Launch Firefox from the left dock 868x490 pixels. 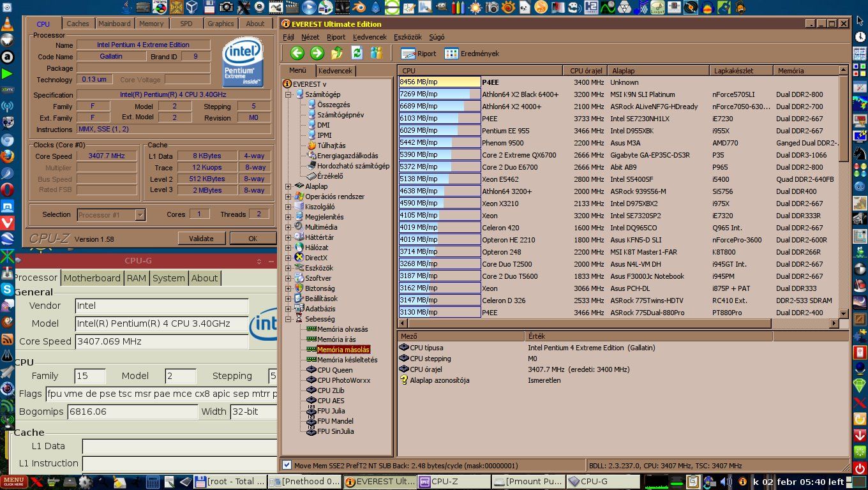tap(8, 157)
